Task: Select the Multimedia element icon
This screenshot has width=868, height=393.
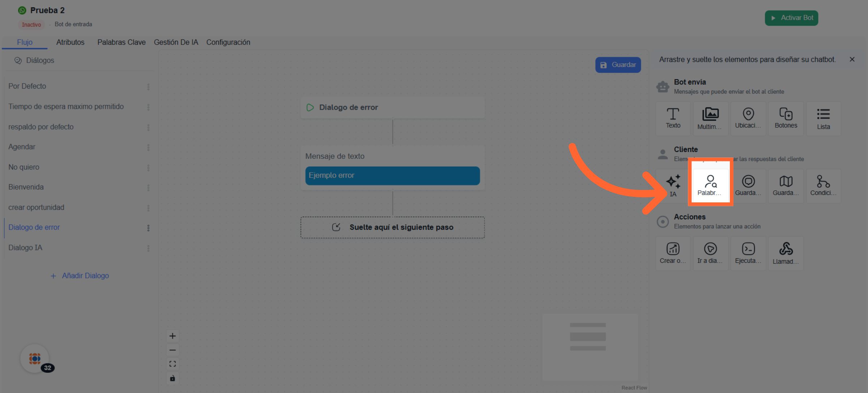Action: pos(710,118)
